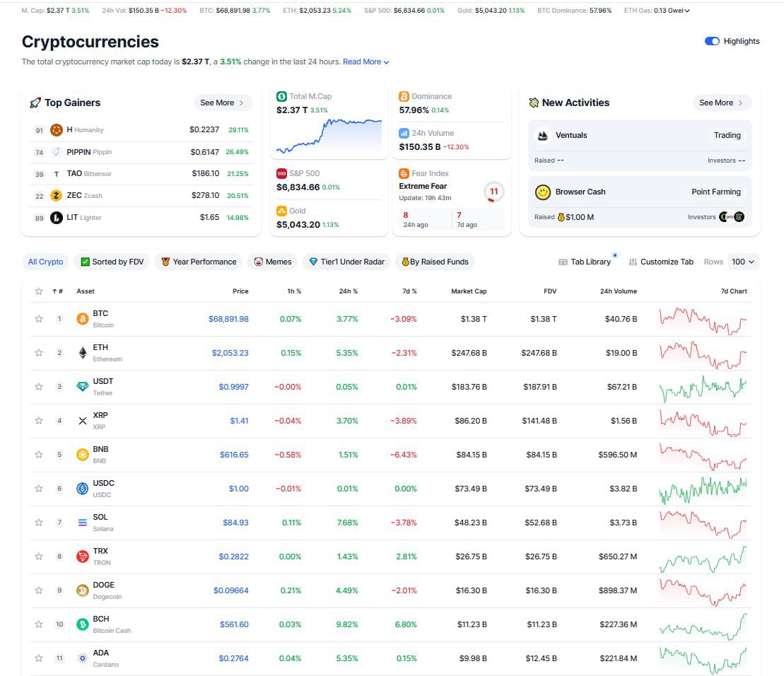Viewport: 784px width, 676px height.
Task: Open See More in New Activities
Action: coord(721,103)
